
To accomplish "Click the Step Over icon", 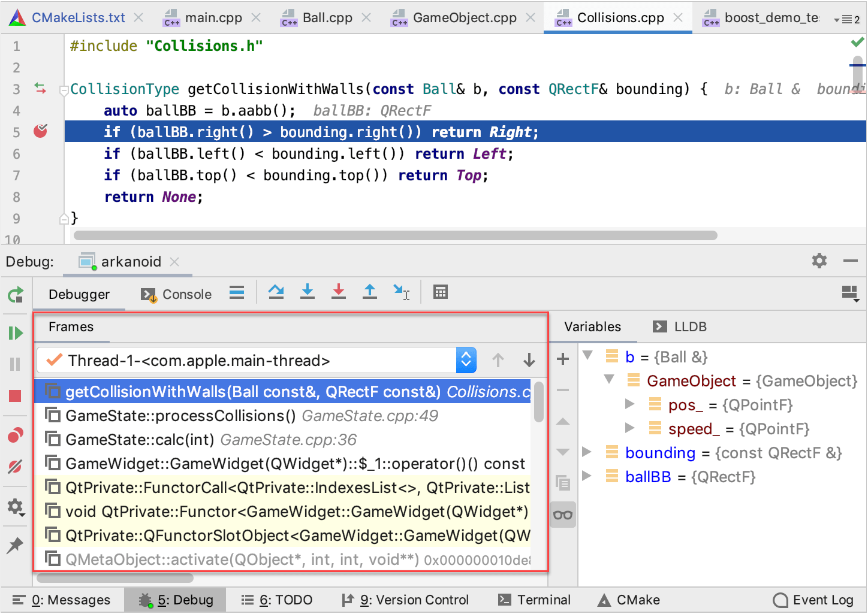I will pos(276,292).
